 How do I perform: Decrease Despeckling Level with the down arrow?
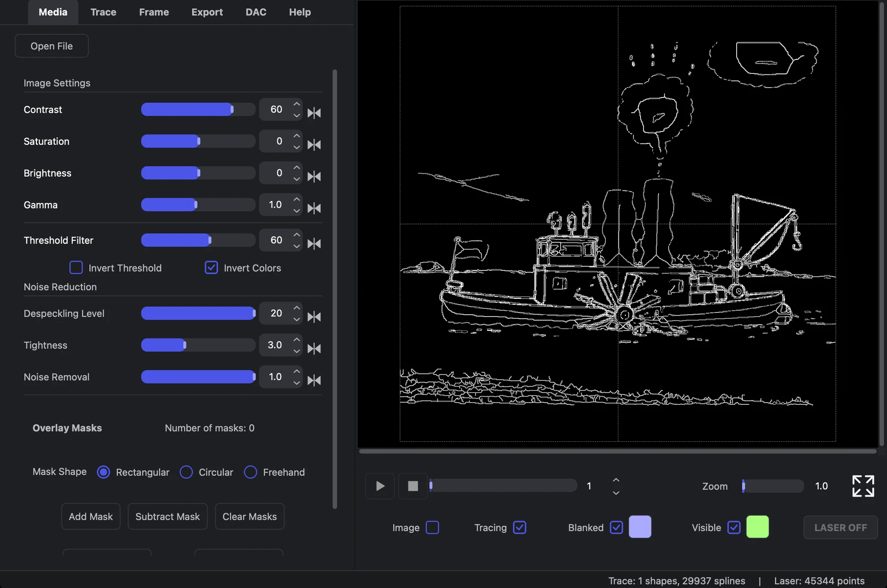tap(297, 319)
